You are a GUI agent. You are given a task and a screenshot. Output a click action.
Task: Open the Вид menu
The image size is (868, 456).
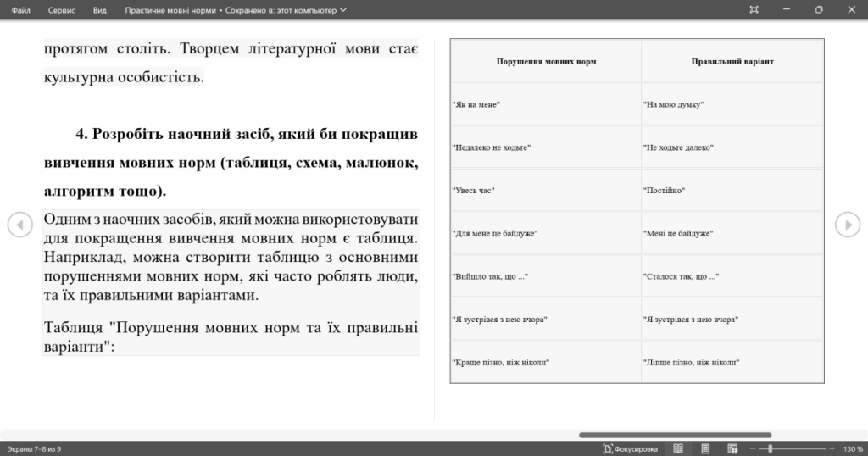(x=100, y=10)
